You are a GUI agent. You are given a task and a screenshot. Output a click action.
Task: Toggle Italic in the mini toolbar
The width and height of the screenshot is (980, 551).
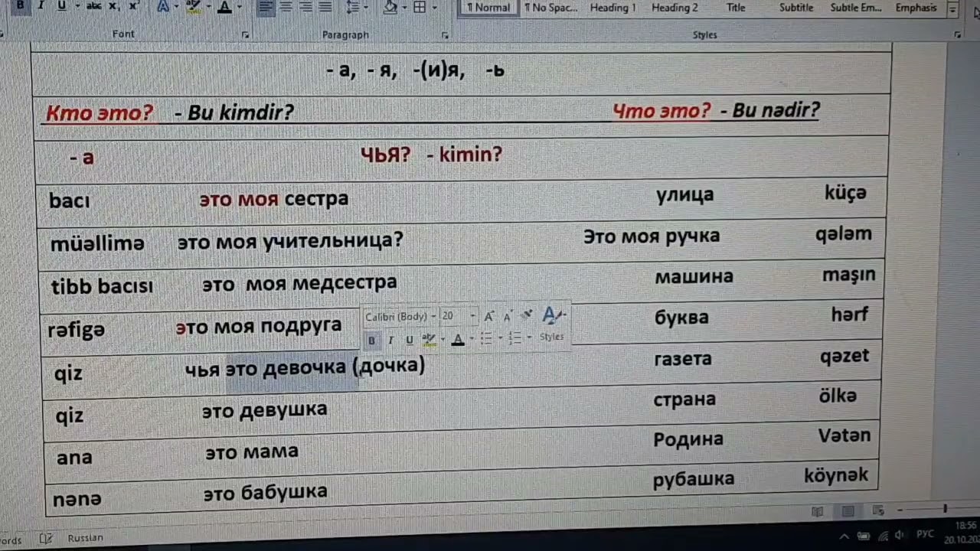point(390,341)
